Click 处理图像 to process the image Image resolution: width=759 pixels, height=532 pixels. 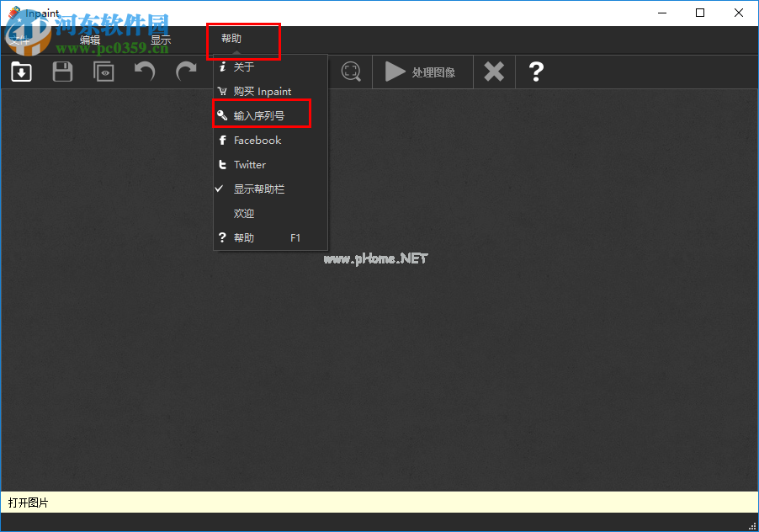point(422,72)
